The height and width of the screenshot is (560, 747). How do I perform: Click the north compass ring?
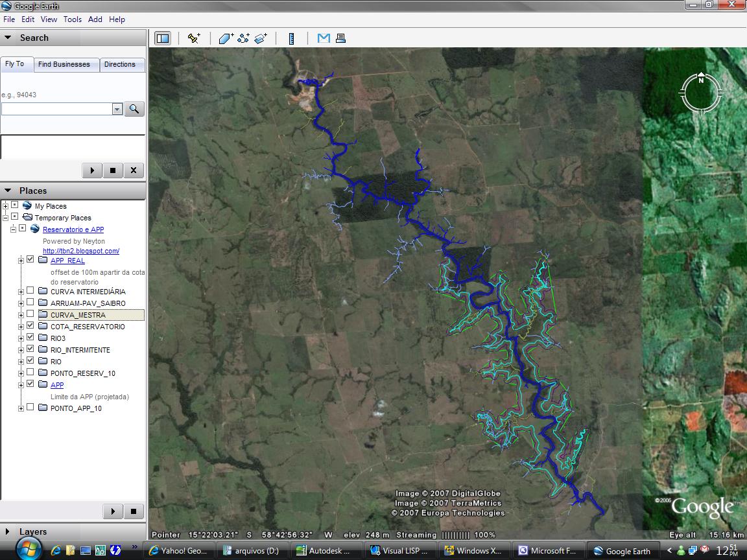701,93
